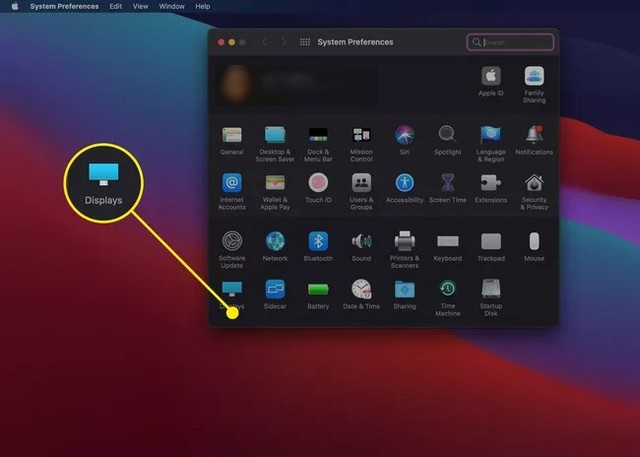The image size is (640, 457).
Task: Open the Help menu
Action: (x=202, y=7)
